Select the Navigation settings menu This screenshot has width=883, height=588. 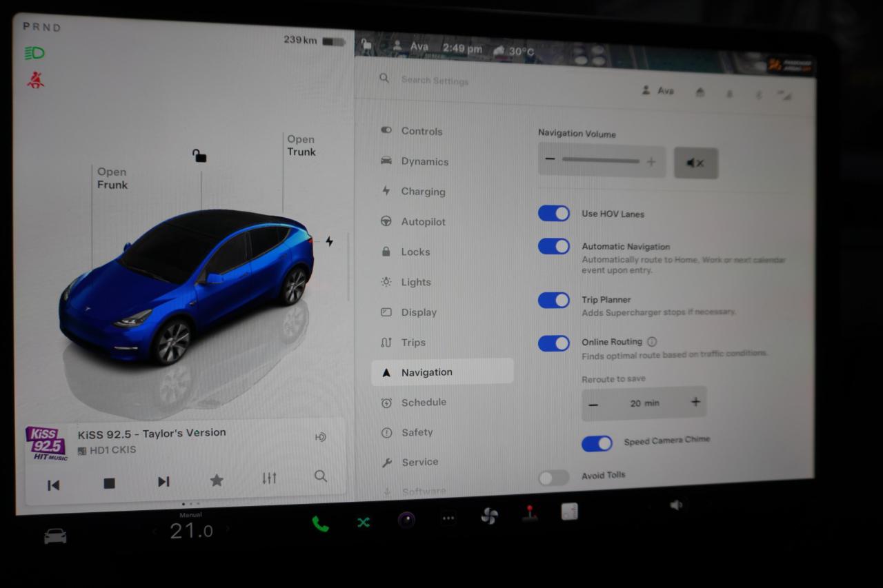pyautogui.click(x=442, y=372)
